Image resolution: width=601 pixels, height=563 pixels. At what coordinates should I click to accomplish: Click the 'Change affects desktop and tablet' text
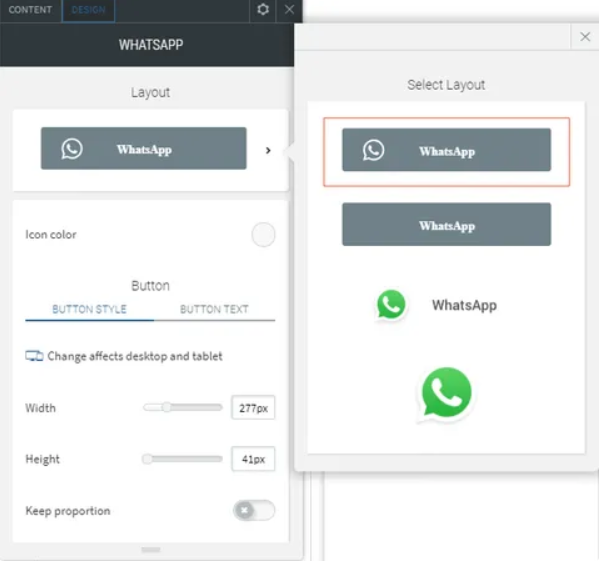click(135, 356)
